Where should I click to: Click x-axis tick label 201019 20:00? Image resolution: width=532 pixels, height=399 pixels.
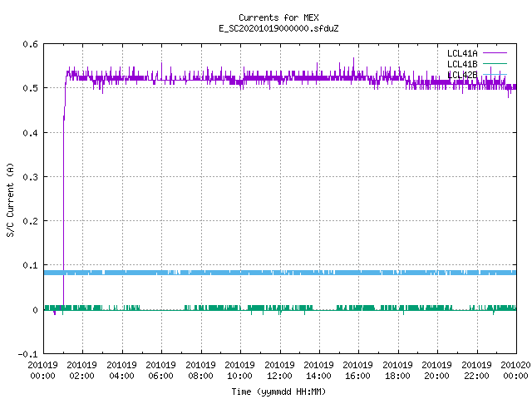pyautogui.click(x=436, y=371)
